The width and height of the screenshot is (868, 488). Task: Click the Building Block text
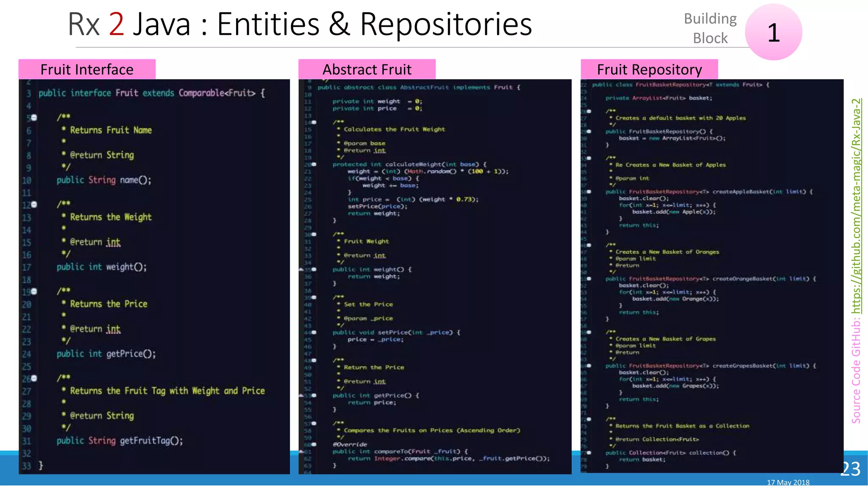click(x=710, y=28)
